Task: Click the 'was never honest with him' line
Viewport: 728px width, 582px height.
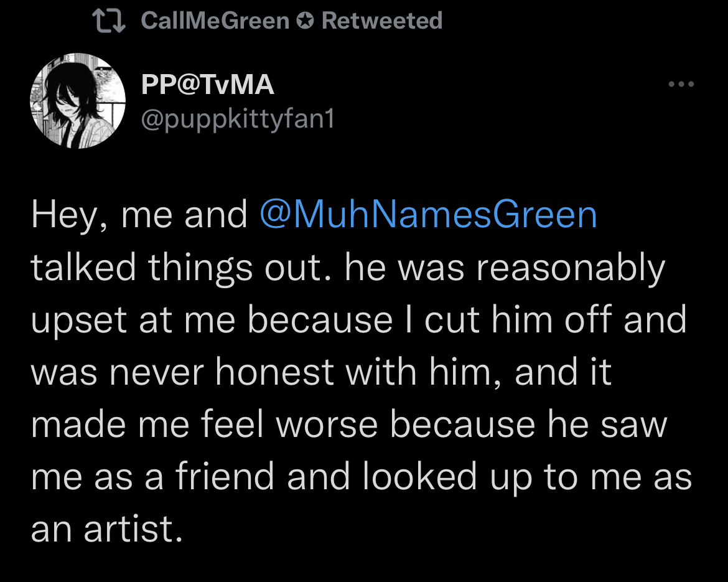Action: coord(321,372)
